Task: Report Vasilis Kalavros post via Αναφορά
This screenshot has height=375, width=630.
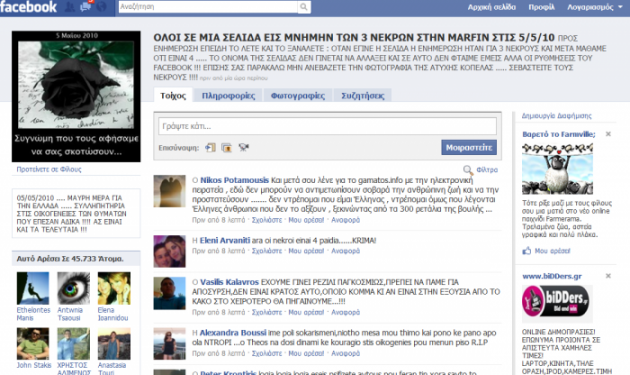Action: (x=346, y=312)
